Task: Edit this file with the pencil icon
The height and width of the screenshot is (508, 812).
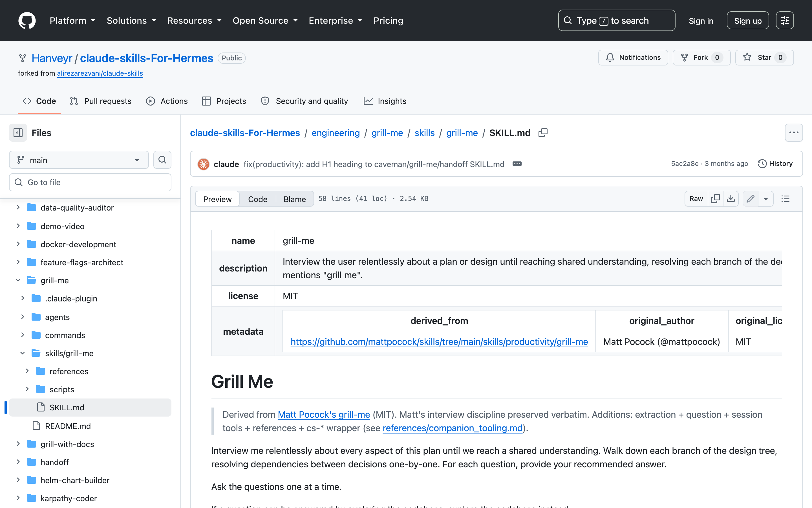Action: (751, 199)
